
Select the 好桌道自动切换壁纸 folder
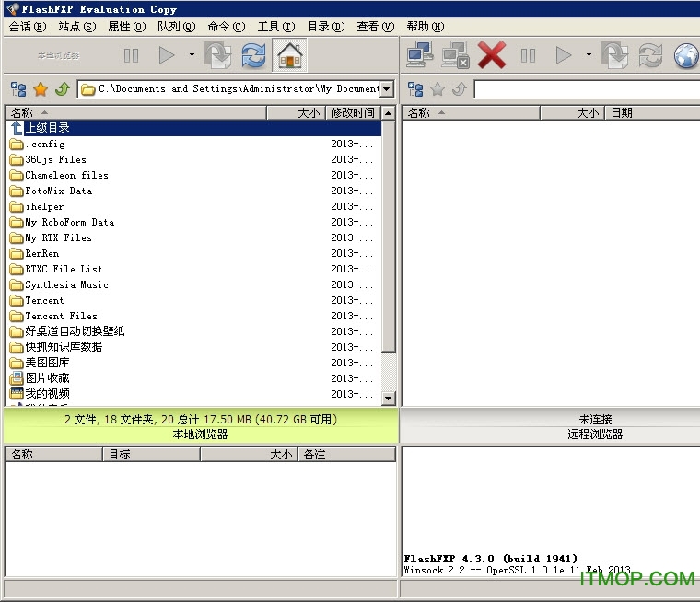[193, 331]
